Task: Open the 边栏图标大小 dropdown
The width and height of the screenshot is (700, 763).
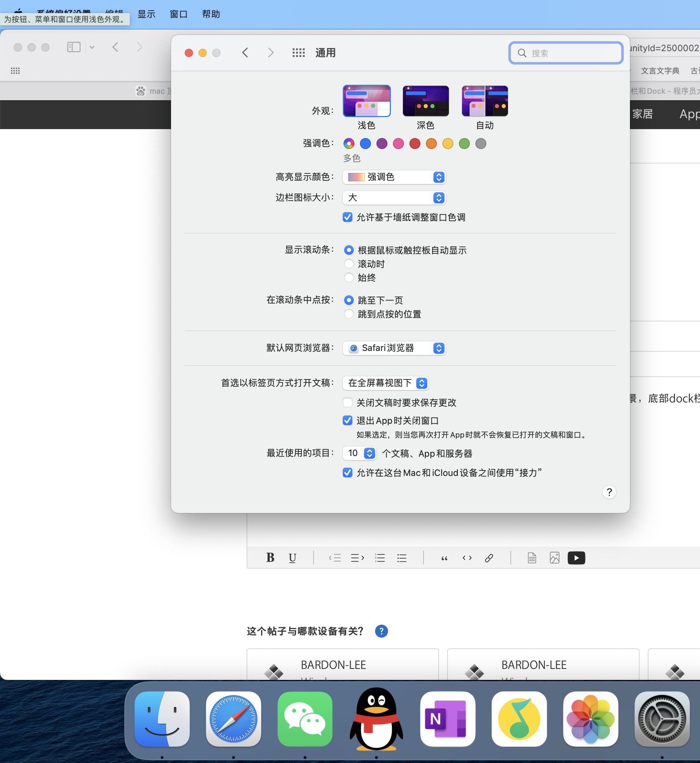Action: (394, 198)
